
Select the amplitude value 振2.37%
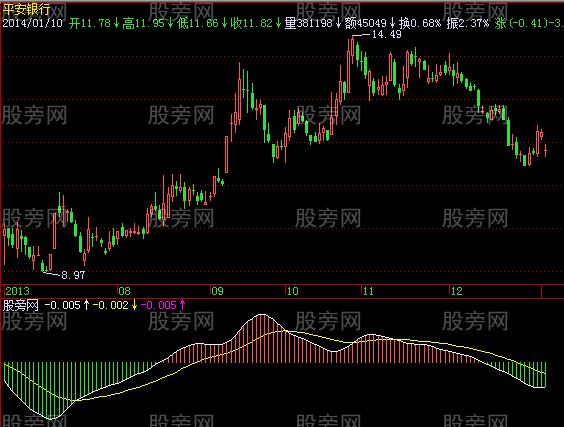point(468,23)
